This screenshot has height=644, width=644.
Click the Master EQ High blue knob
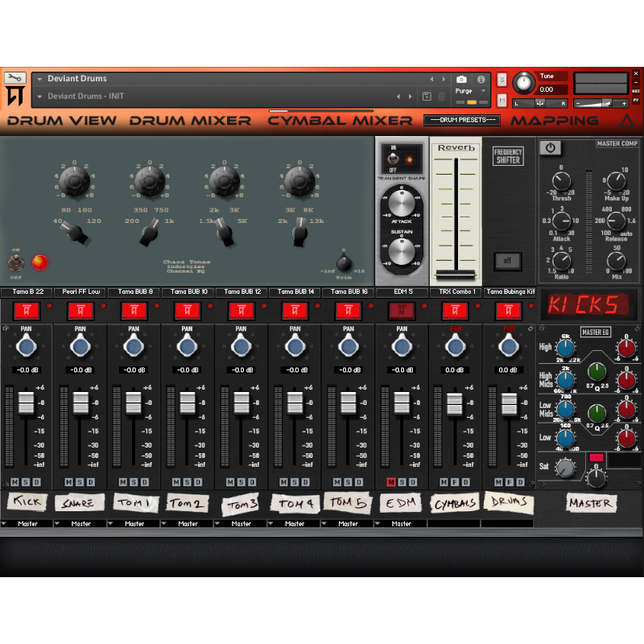[565, 349]
